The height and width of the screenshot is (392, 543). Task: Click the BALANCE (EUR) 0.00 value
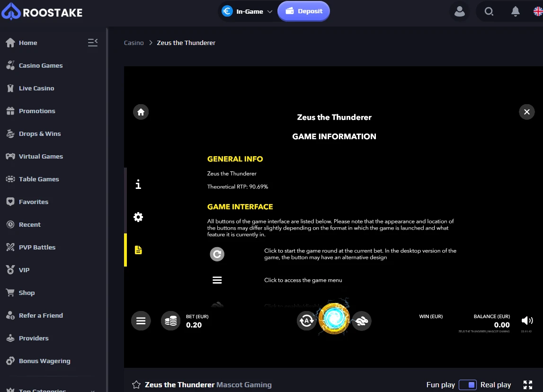[x=502, y=325]
